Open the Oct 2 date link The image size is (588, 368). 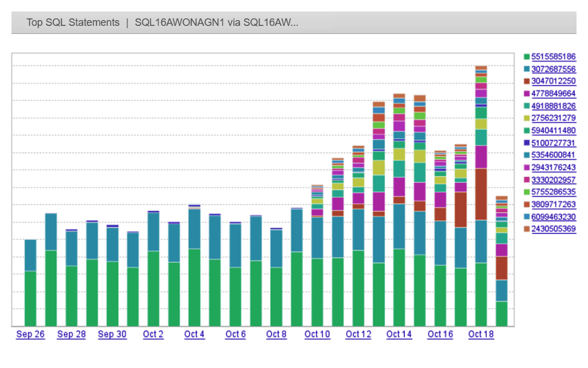point(153,334)
